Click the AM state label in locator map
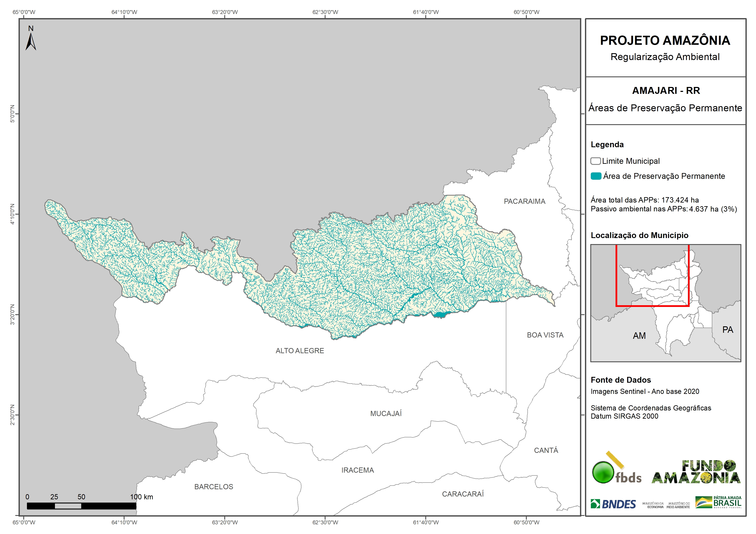 point(639,336)
